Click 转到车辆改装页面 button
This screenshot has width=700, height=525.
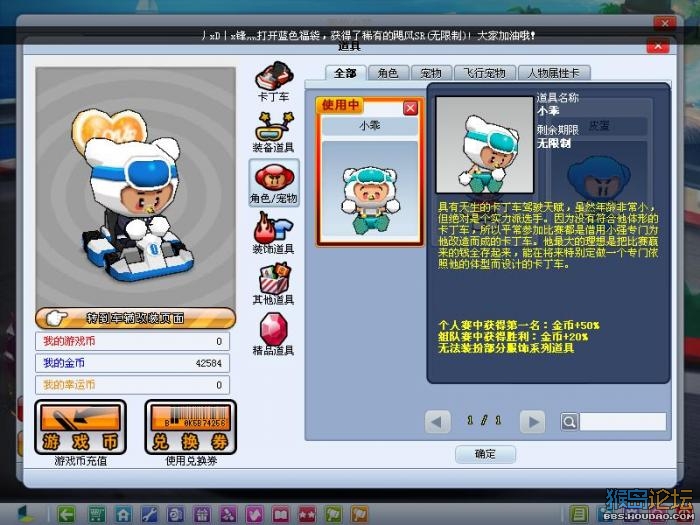coord(135,318)
